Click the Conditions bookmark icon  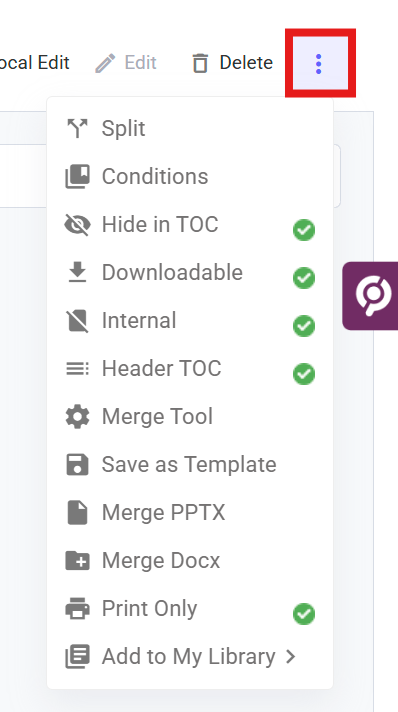coord(77,176)
